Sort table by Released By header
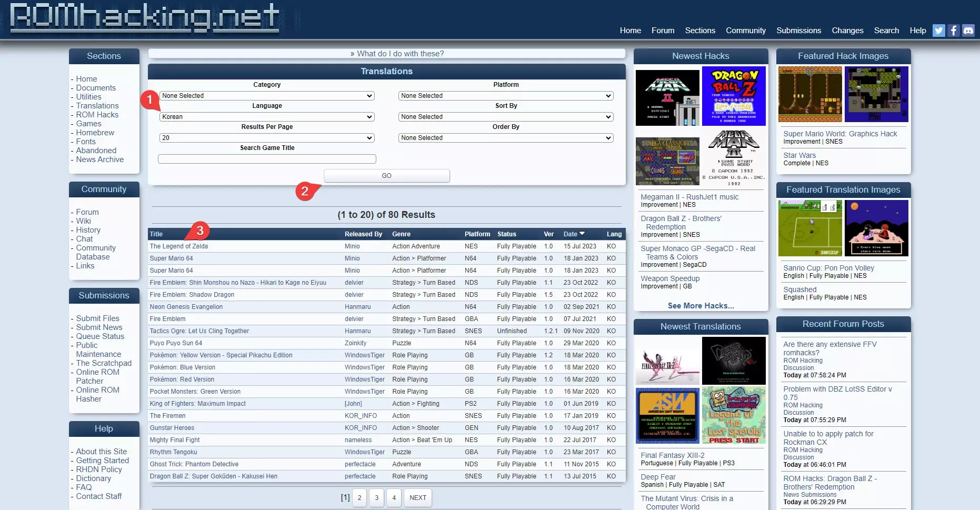Viewport: 980px width, 510px height. pos(363,234)
